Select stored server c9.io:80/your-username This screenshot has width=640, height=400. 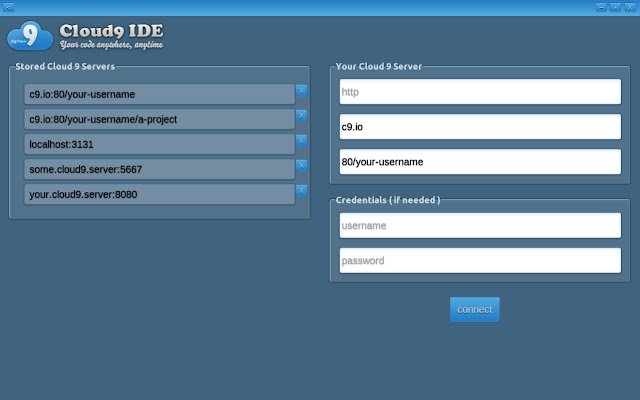[160, 94]
